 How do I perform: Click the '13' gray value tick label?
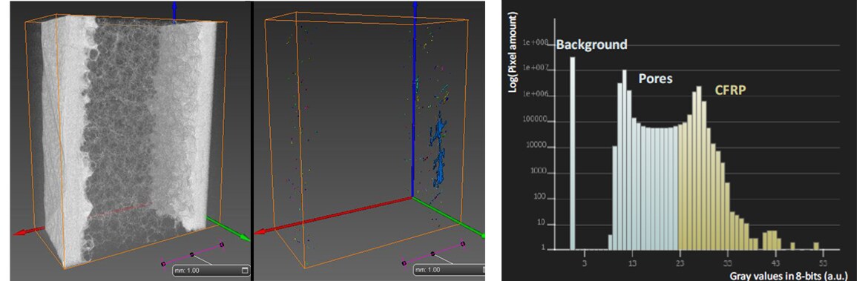coord(632,263)
